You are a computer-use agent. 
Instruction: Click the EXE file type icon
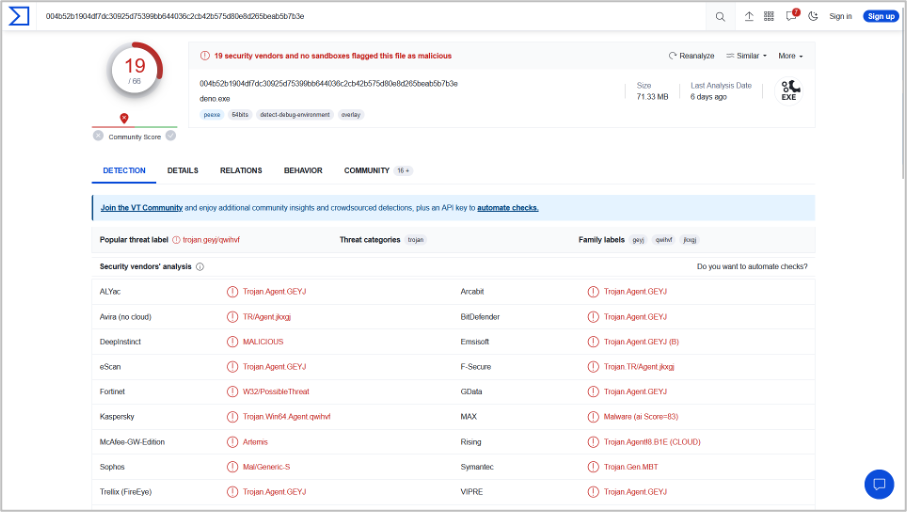(x=789, y=91)
